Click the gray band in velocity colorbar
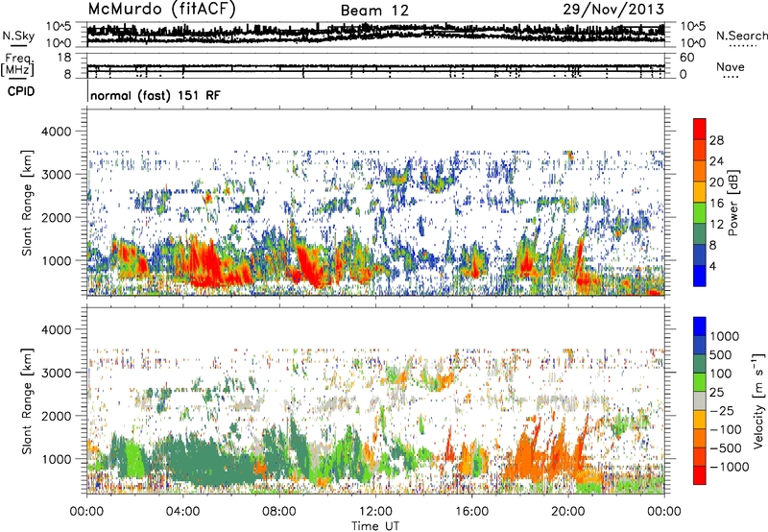This screenshot has width=768, height=532. [x=700, y=400]
